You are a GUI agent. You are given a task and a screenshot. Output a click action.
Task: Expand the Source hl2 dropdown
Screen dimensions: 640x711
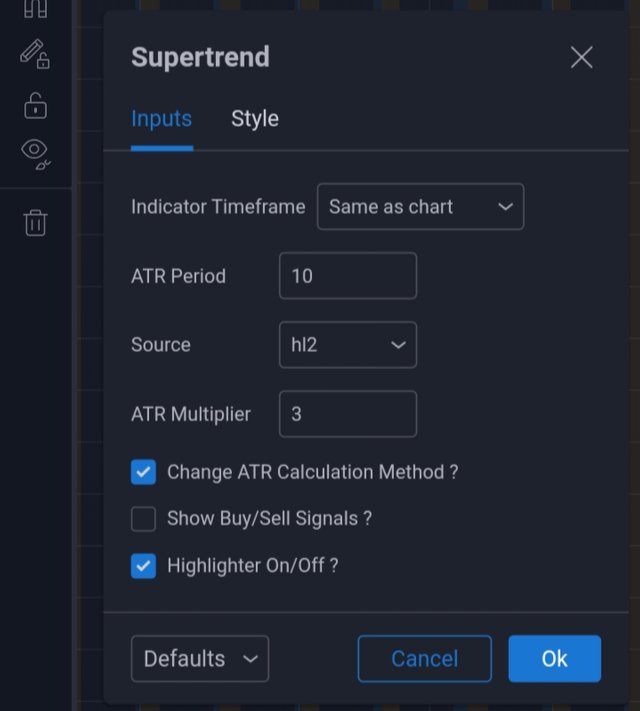tap(347, 345)
